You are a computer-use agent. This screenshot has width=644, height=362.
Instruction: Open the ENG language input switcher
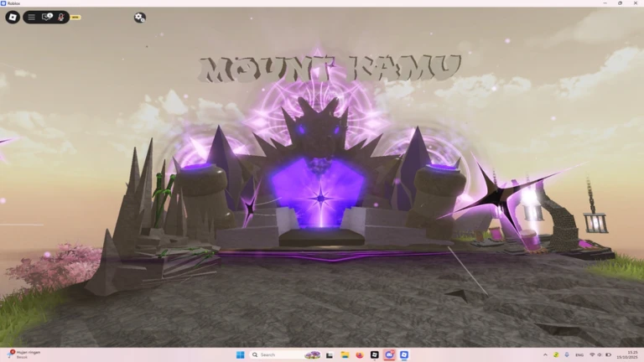579,354
